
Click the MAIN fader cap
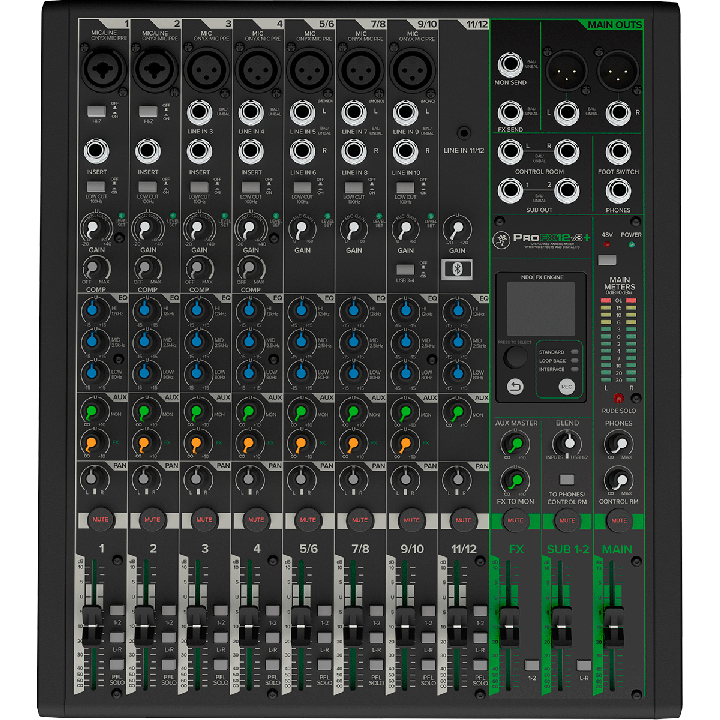[613, 627]
